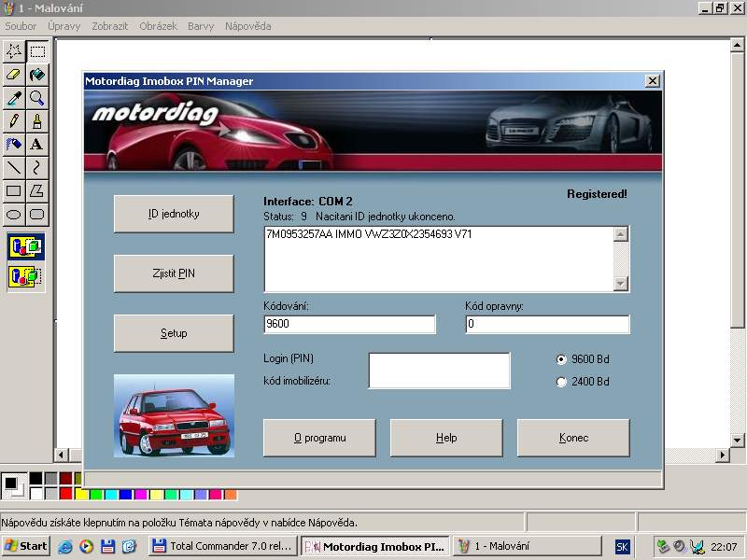Pick the bright red color swatch

point(65,494)
